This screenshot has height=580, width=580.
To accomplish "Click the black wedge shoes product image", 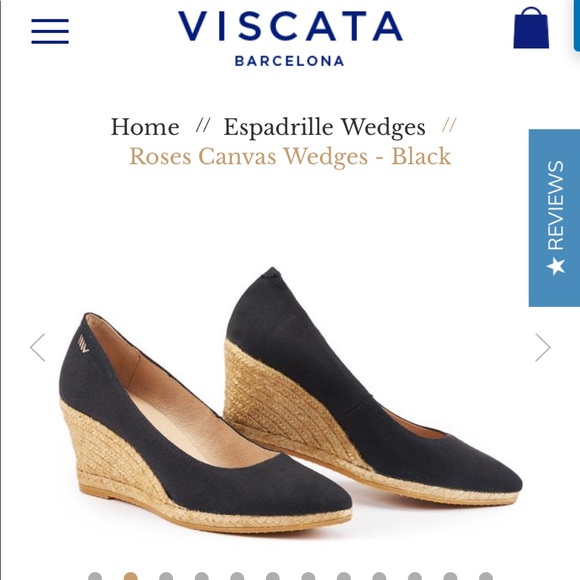I will pyautogui.click(x=290, y=399).
